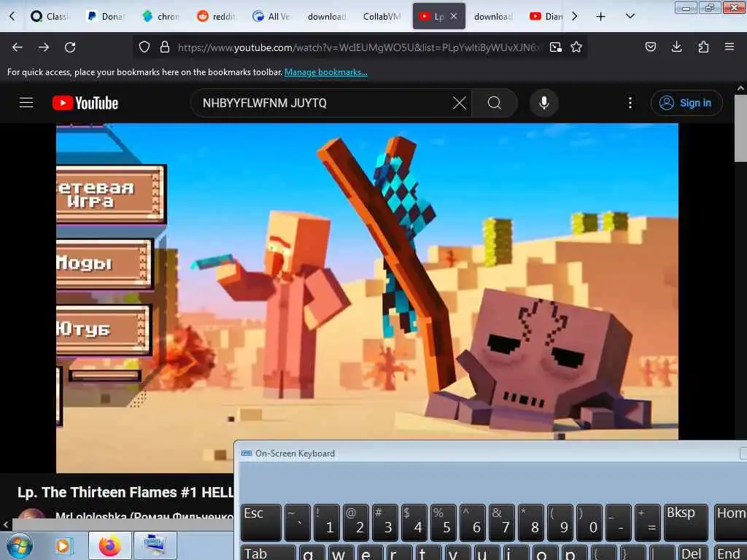Open a new browser tab
Viewport: 747px width, 560px height.
point(601,16)
